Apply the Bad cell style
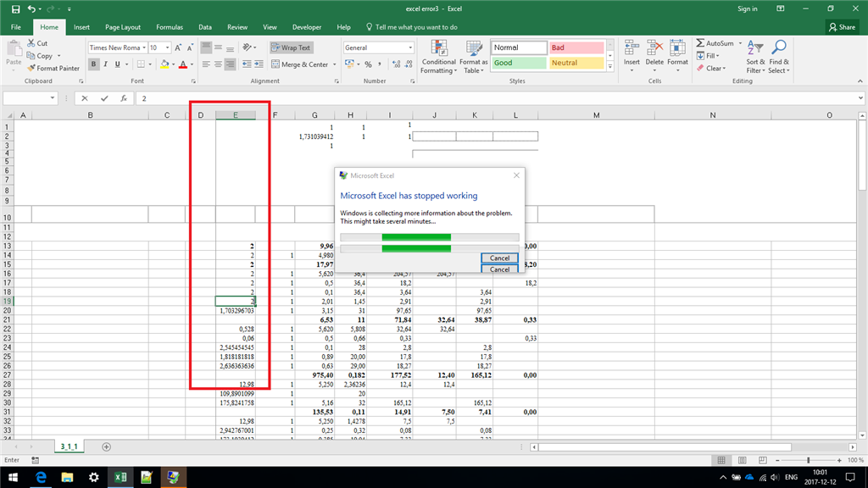The height and width of the screenshot is (488, 868). [576, 47]
